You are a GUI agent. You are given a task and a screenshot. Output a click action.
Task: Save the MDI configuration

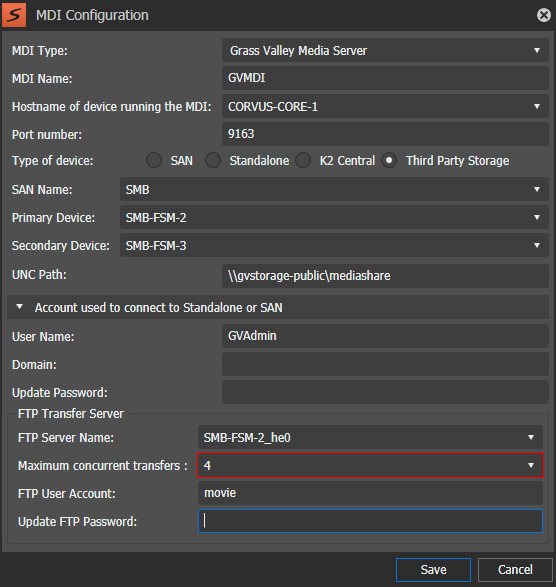coord(433,570)
